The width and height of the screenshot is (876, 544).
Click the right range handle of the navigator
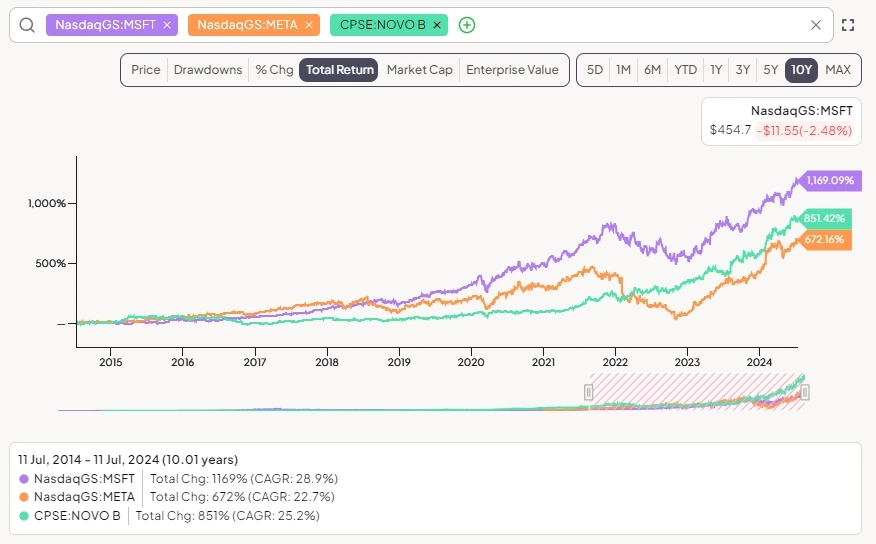(805, 393)
